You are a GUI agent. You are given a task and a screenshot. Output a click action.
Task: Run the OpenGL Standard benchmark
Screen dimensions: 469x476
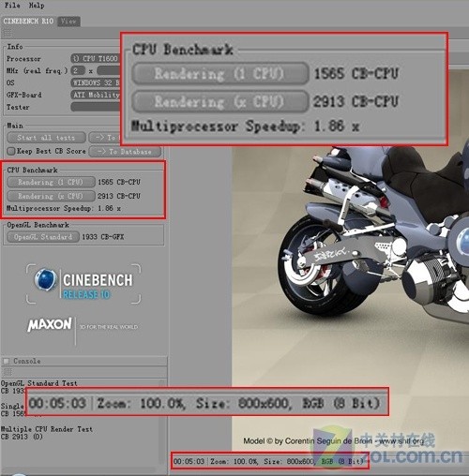click(43, 237)
